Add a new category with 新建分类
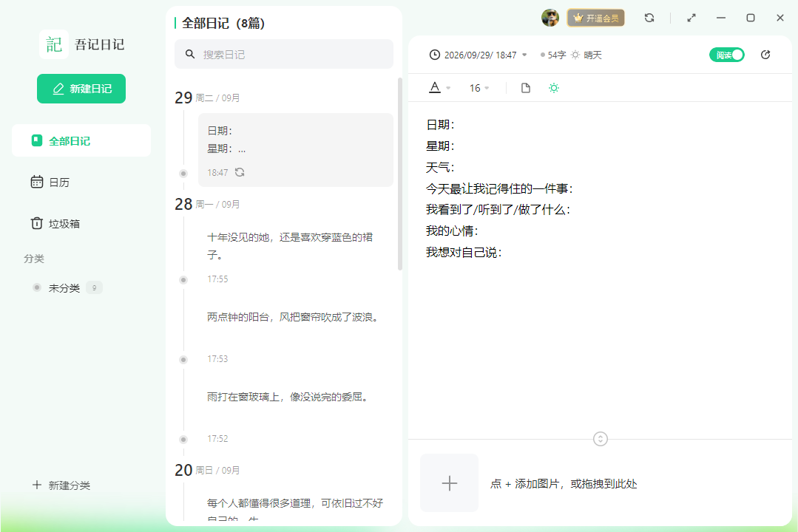The image size is (798, 532). pyautogui.click(x=61, y=485)
